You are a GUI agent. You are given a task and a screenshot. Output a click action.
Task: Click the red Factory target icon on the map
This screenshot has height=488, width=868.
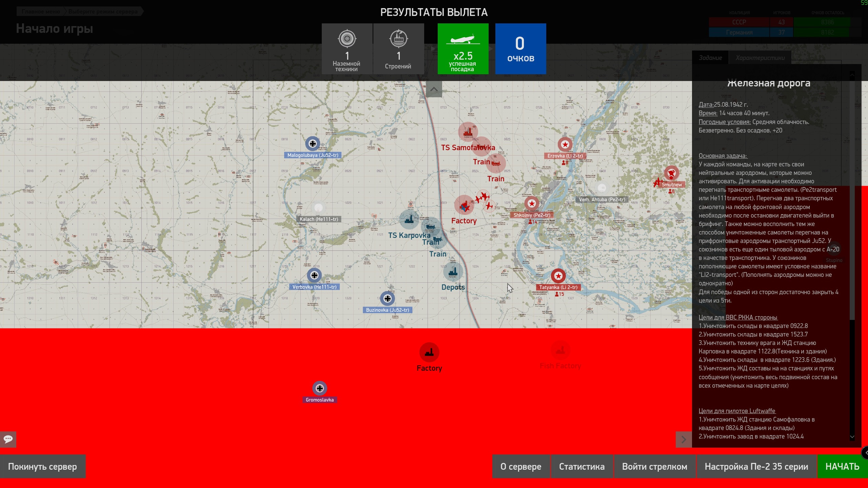pyautogui.click(x=464, y=205)
